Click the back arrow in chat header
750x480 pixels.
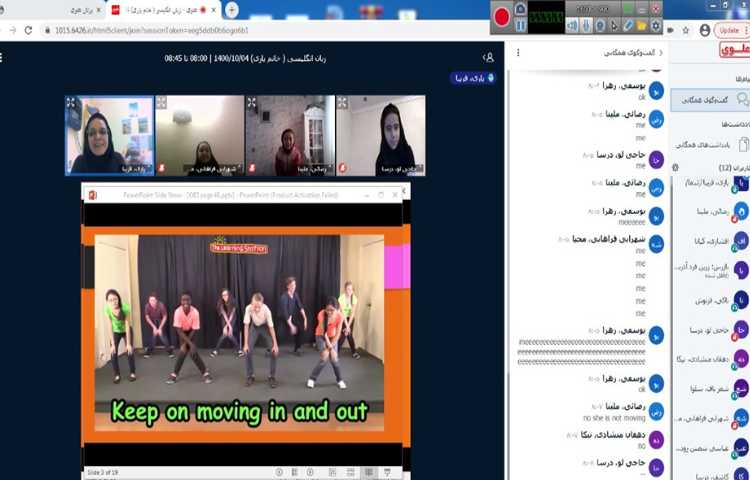pos(661,51)
